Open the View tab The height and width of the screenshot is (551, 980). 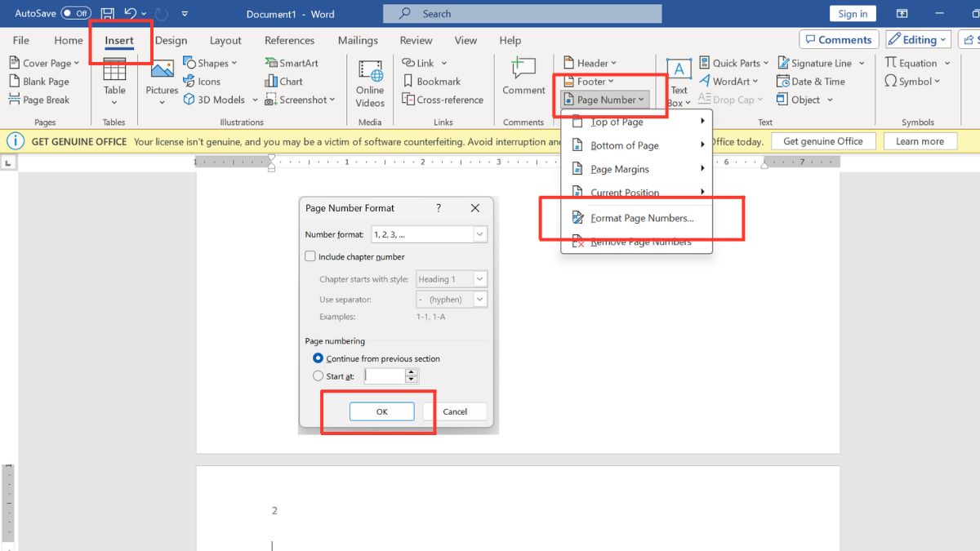click(x=465, y=40)
